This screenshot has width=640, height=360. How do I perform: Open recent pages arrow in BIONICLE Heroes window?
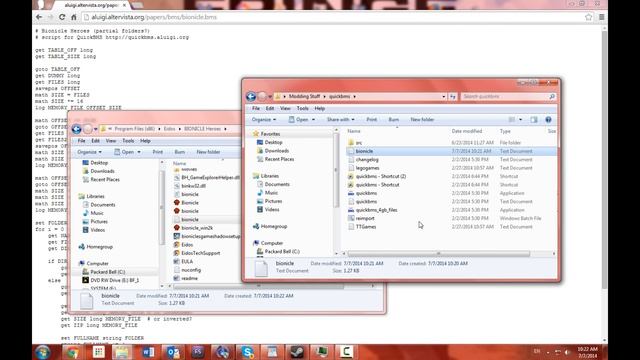96,129
